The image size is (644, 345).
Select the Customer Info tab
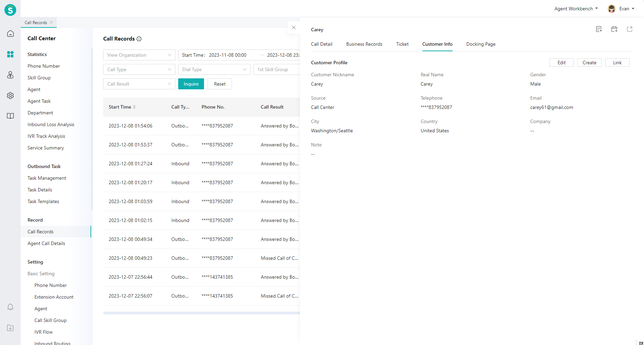pyautogui.click(x=437, y=44)
